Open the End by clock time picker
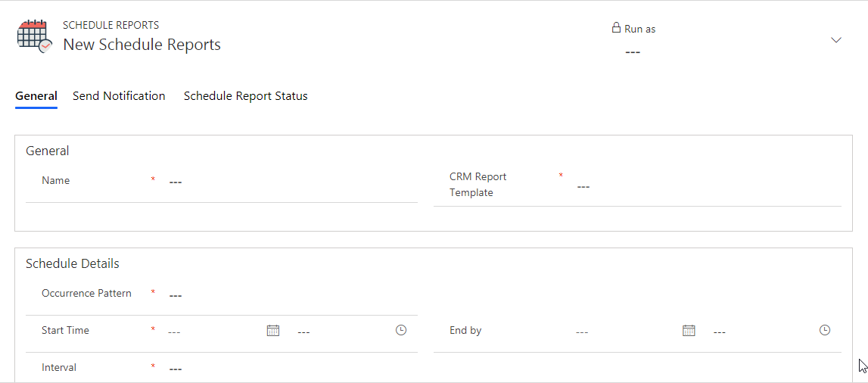The height and width of the screenshot is (383, 868). click(x=825, y=330)
